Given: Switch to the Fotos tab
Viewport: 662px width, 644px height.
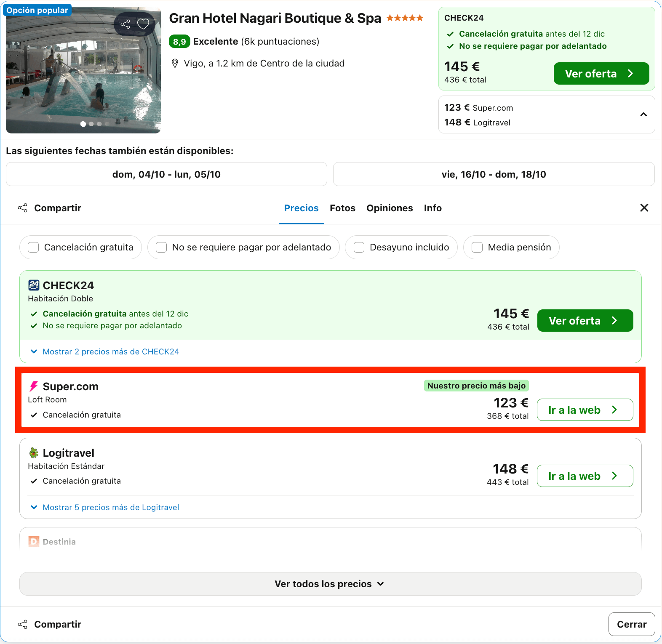Looking at the screenshot, I should coord(342,208).
